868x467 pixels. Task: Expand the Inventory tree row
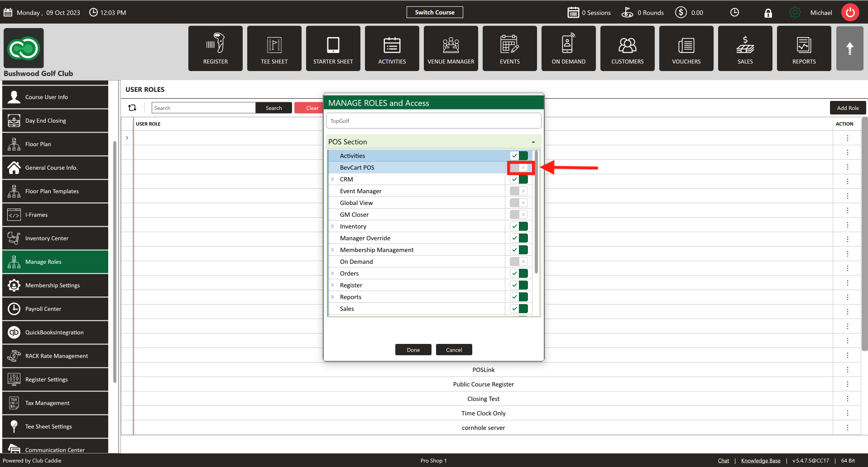point(333,226)
